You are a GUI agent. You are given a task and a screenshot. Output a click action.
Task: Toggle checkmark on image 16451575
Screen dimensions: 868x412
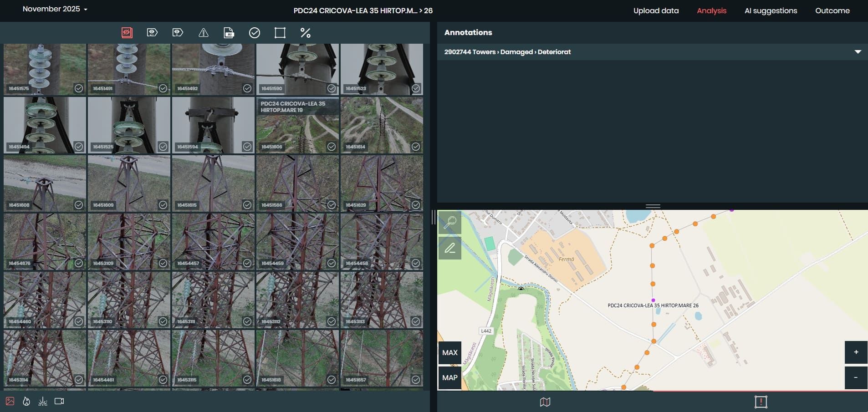pos(79,88)
